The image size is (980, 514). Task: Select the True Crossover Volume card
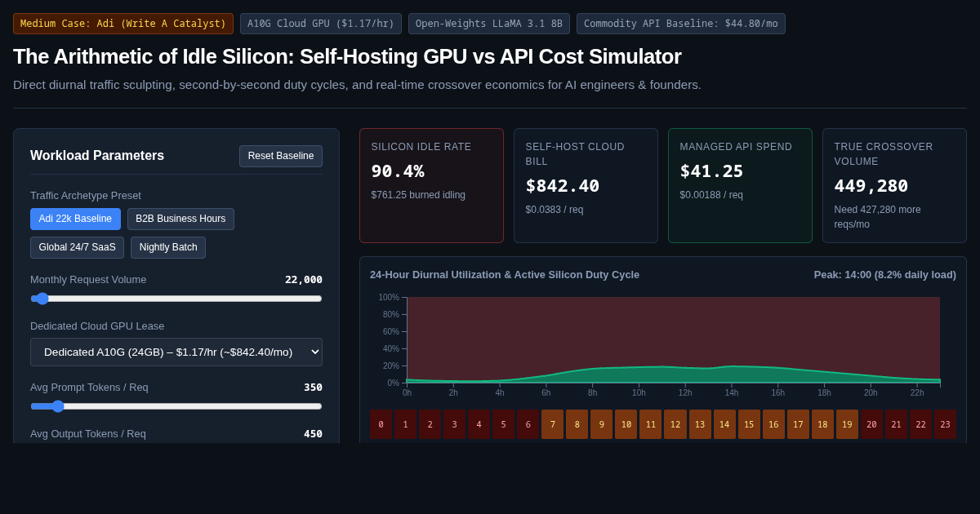pos(894,185)
